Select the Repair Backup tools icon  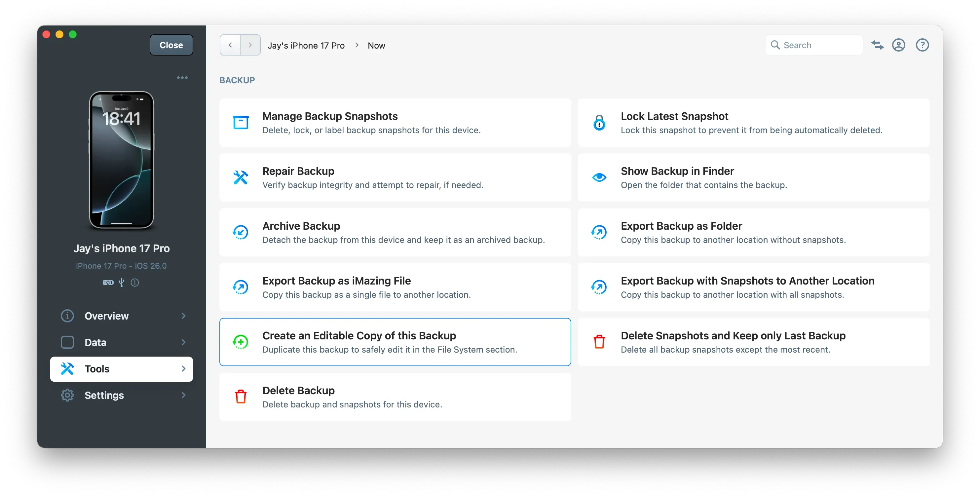[x=241, y=177]
